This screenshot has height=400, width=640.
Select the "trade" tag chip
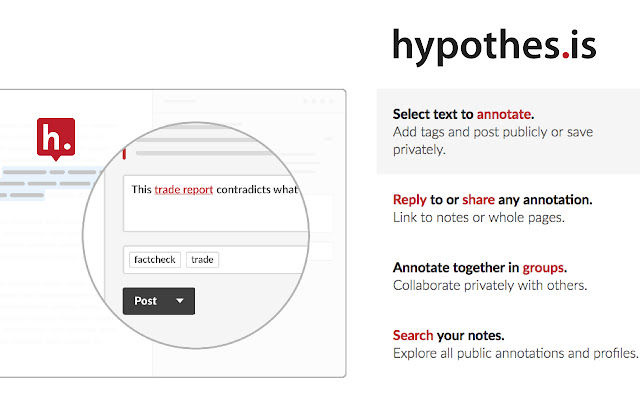(203, 260)
